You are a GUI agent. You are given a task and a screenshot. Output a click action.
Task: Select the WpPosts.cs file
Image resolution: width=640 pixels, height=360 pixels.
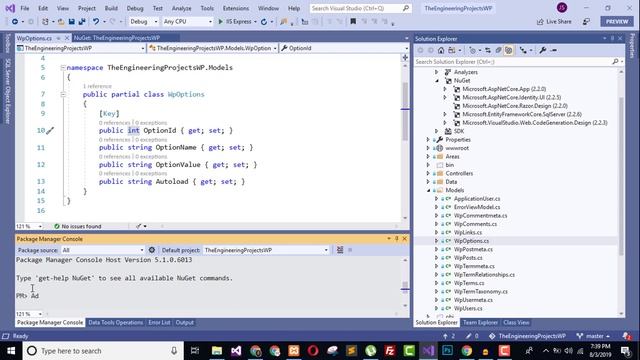click(x=468, y=258)
